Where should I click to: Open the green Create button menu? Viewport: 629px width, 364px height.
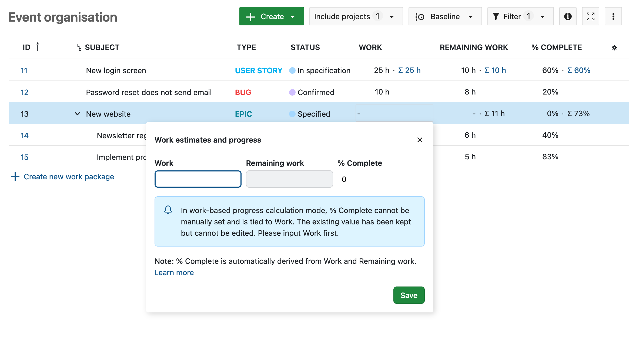point(271,16)
